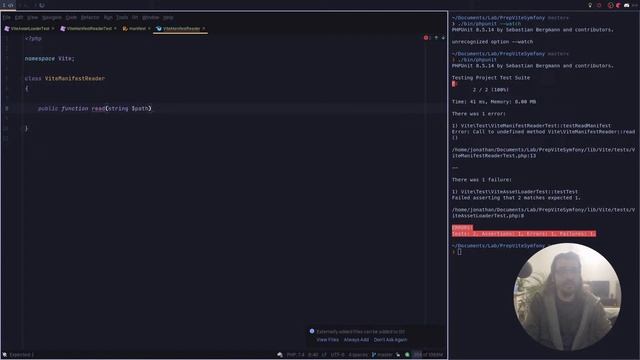640x360 pixels.
Task: Click the ViteAssetLoaderTest tab file icon
Action: tap(7, 29)
